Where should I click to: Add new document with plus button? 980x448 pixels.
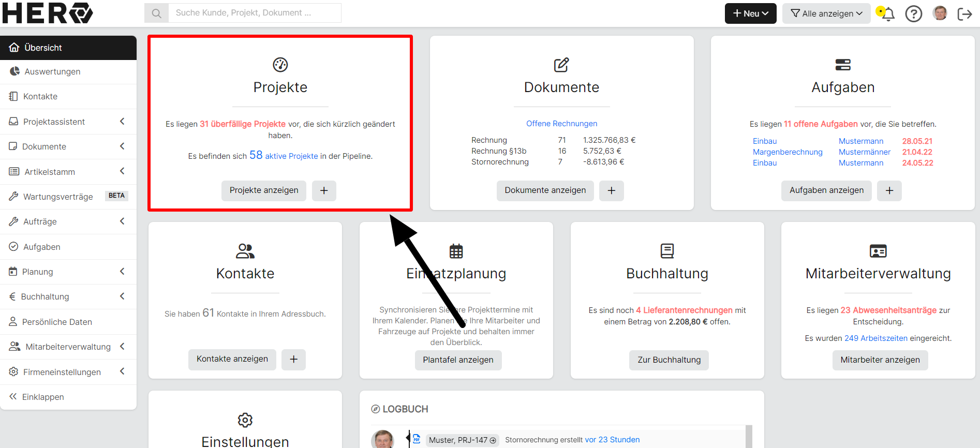pyautogui.click(x=612, y=190)
